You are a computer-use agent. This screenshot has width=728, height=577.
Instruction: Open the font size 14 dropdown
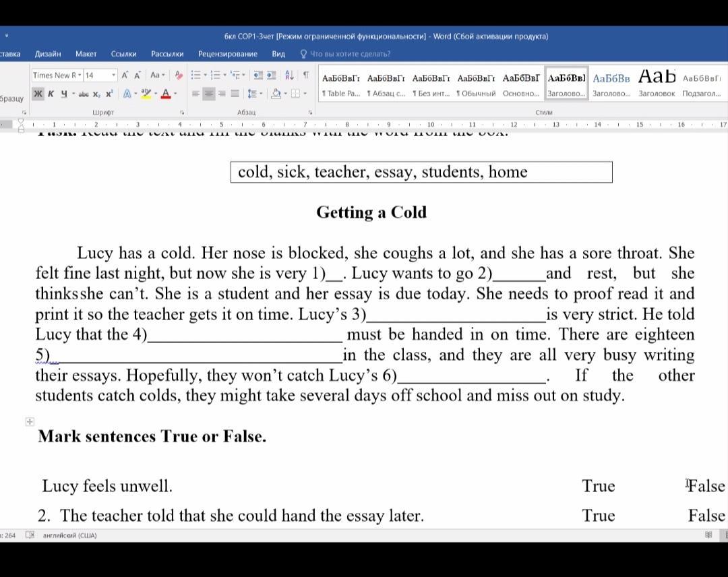113,75
